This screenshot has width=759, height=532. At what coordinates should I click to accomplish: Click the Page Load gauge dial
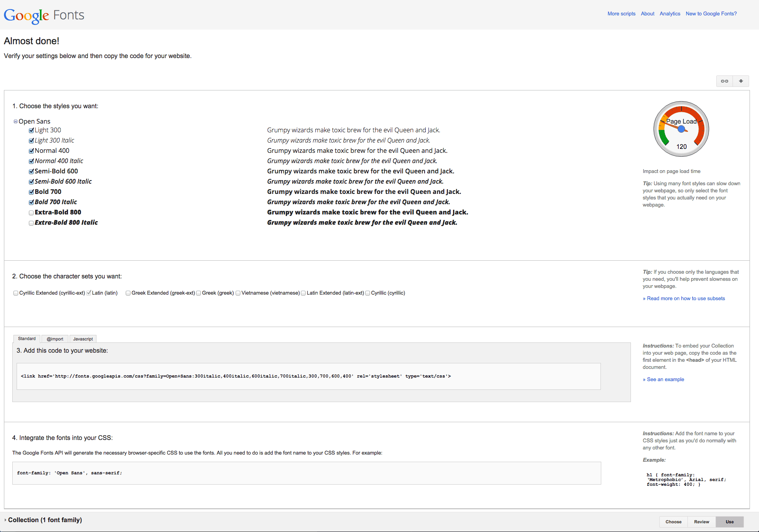(x=681, y=129)
